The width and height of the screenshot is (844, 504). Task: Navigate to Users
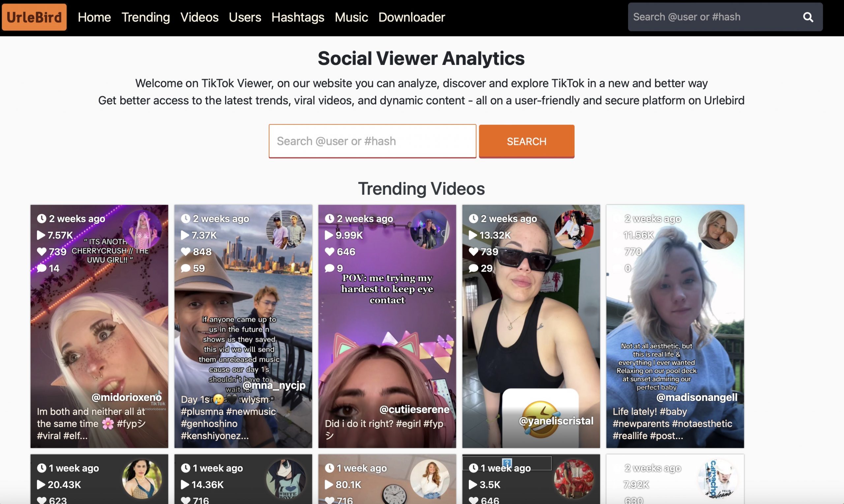(x=245, y=17)
